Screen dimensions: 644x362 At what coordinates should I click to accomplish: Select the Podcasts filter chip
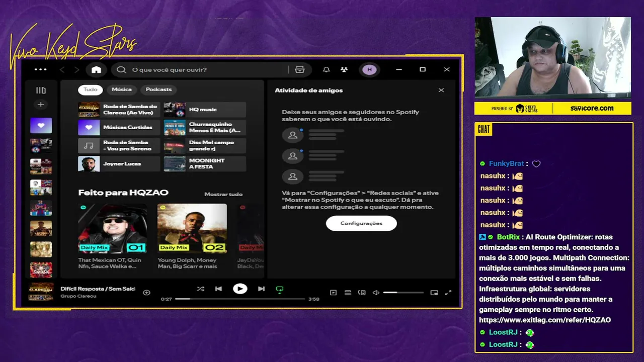[x=158, y=89]
